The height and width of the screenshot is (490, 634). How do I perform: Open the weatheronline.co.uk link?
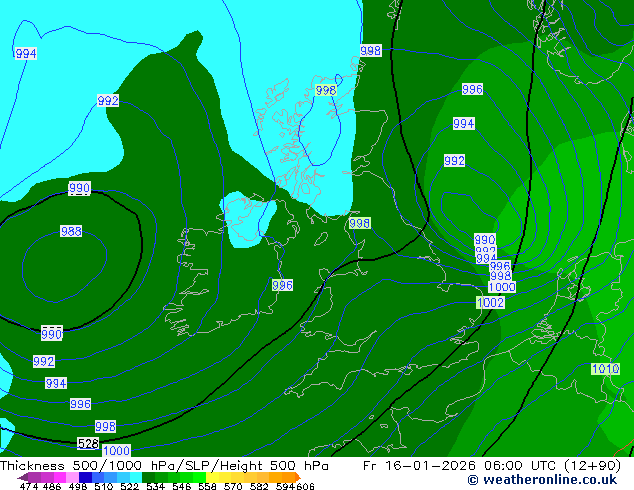tap(542, 480)
